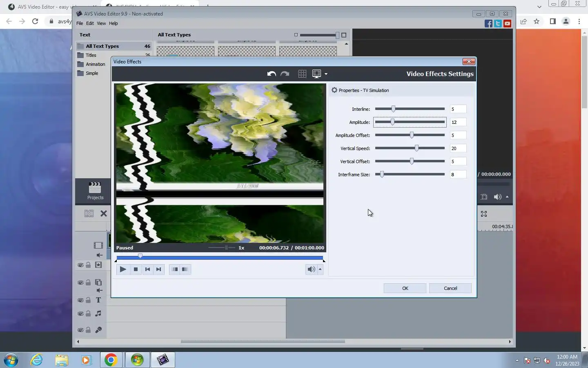
Task: Jump to next frame in preview
Action: click(159, 269)
